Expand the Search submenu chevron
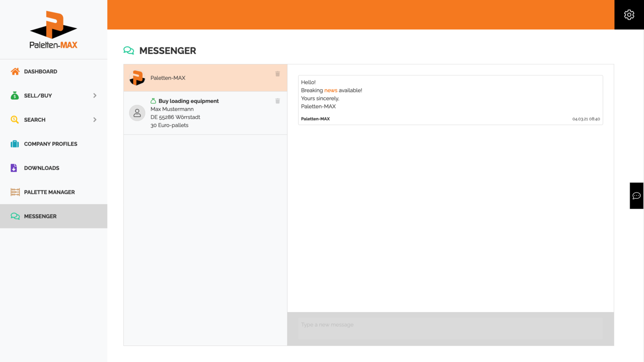The height and width of the screenshot is (362, 644). click(95, 120)
